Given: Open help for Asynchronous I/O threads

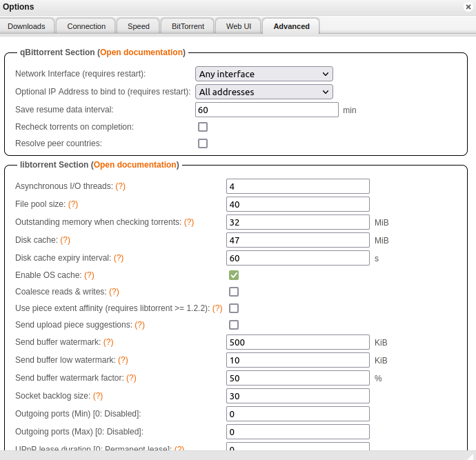Looking at the screenshot, I should click(120, 186).
